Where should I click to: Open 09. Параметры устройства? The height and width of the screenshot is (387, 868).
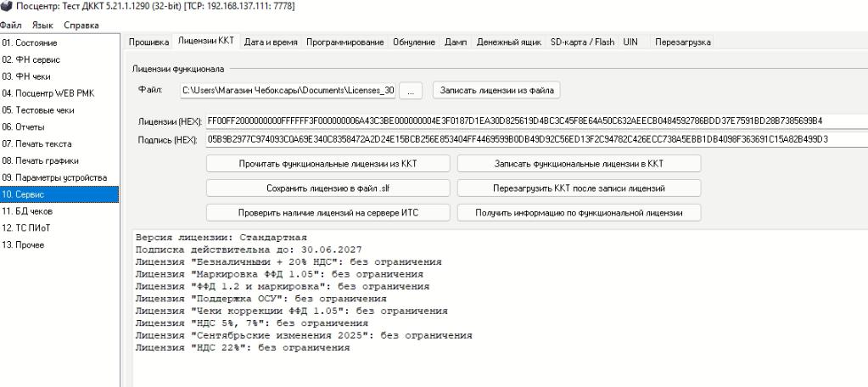pos(59,177)
